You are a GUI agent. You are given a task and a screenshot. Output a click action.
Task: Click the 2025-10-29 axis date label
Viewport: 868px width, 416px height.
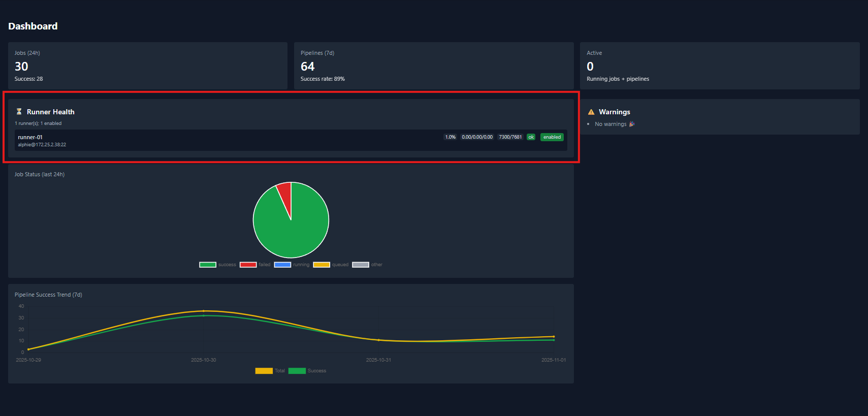28,360
